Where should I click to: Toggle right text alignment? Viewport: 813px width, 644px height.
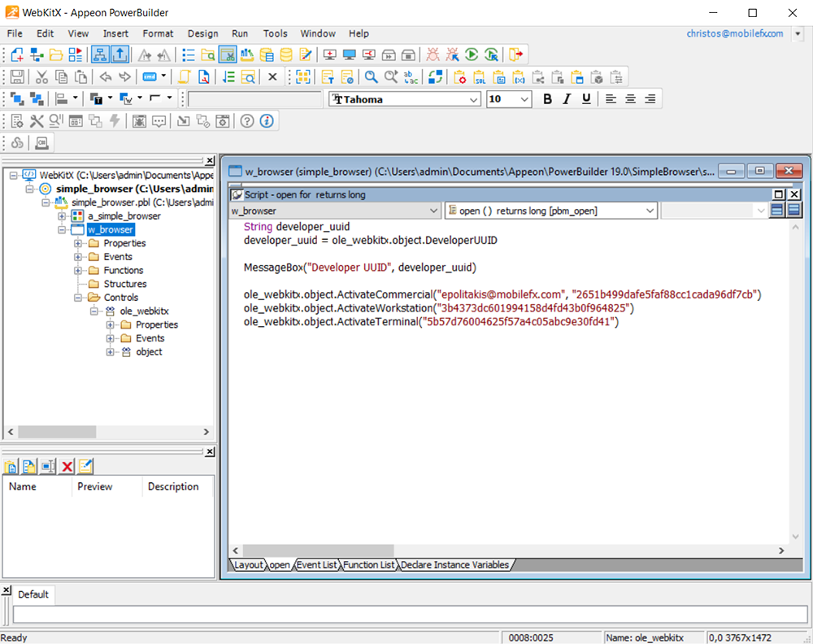click(650, 98)
